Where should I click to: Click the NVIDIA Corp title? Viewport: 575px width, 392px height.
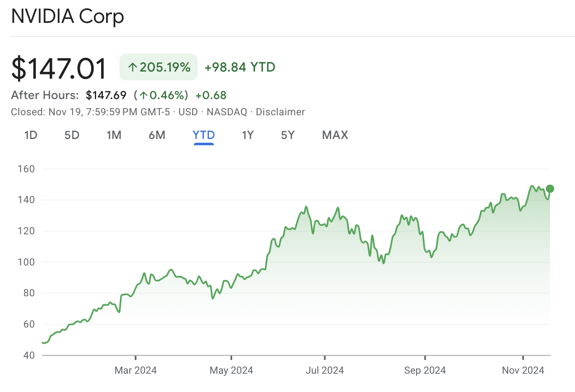pos(67,17)
